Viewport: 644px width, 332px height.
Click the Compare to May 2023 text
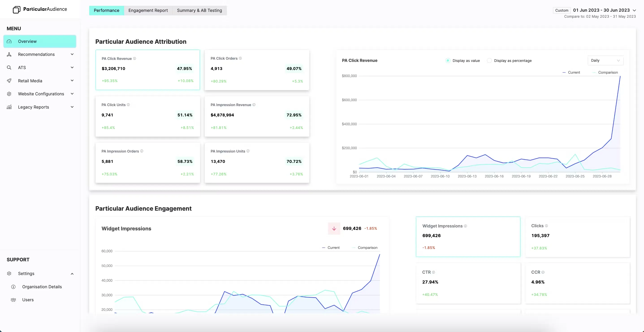(600, 17)
